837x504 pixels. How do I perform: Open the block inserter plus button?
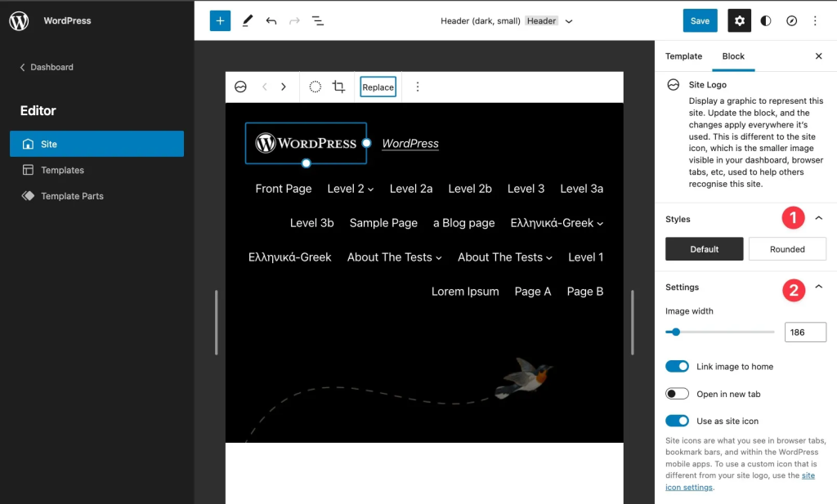pyautogui.click(x=220, y=20)
